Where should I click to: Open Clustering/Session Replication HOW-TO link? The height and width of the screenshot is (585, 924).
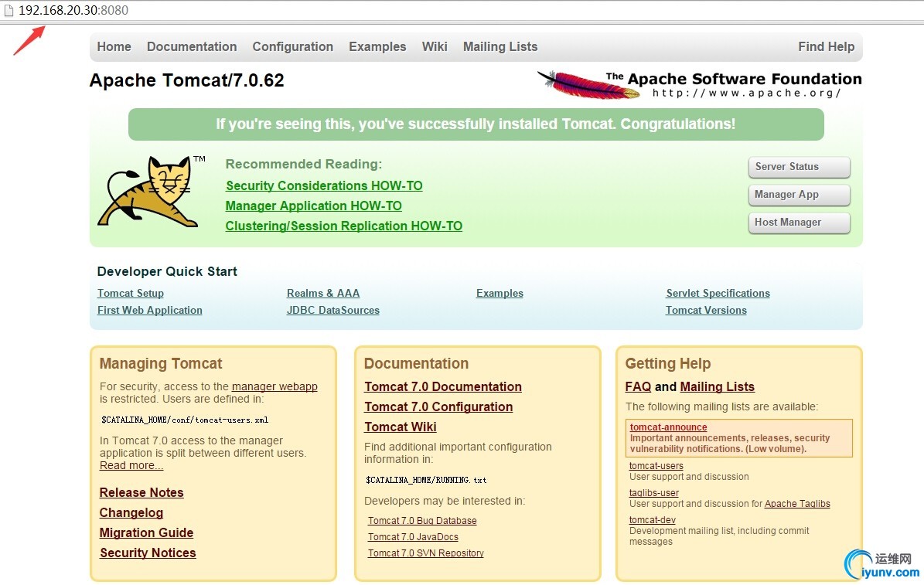(343, 226)
